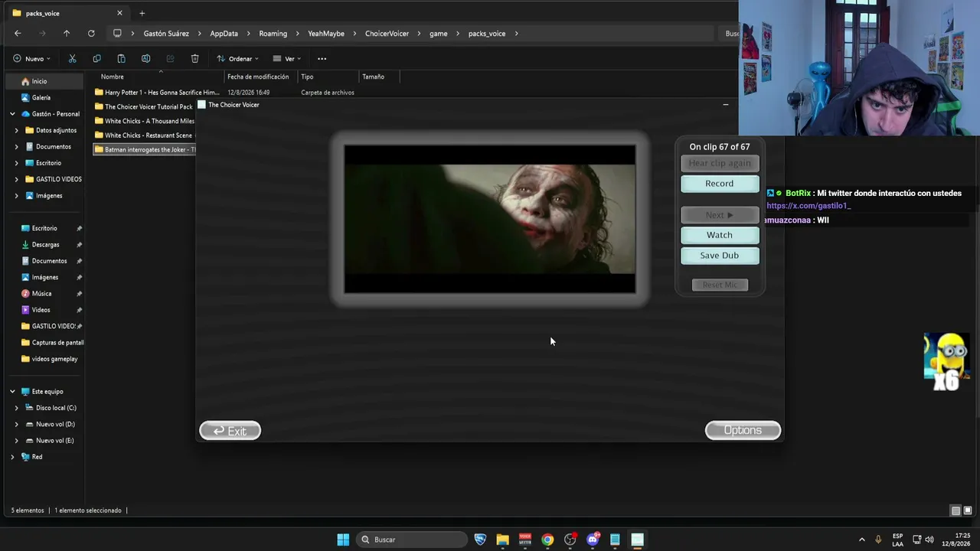This screenshot has height=551, width=980.
Task: Expand the GASTILO VIDEOS tree arrow
Action: click(17, 179)
